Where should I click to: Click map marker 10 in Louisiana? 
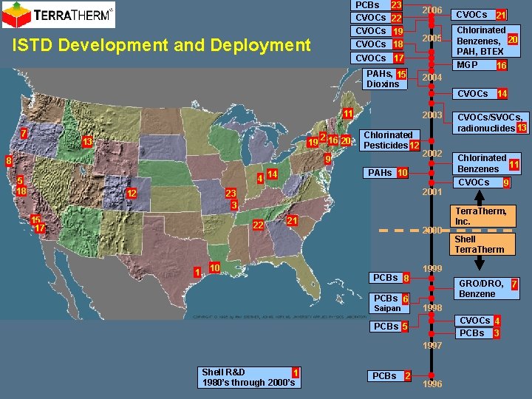point(214,267)
